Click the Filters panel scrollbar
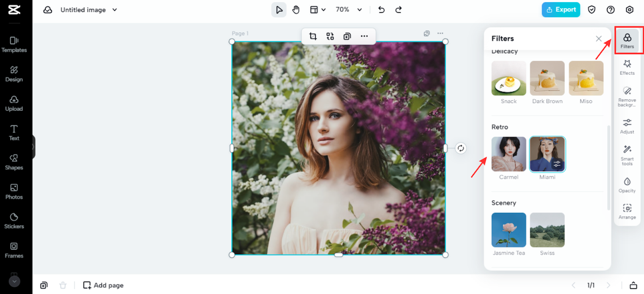This screenshot has height=294, width=644. coord(609,167)
